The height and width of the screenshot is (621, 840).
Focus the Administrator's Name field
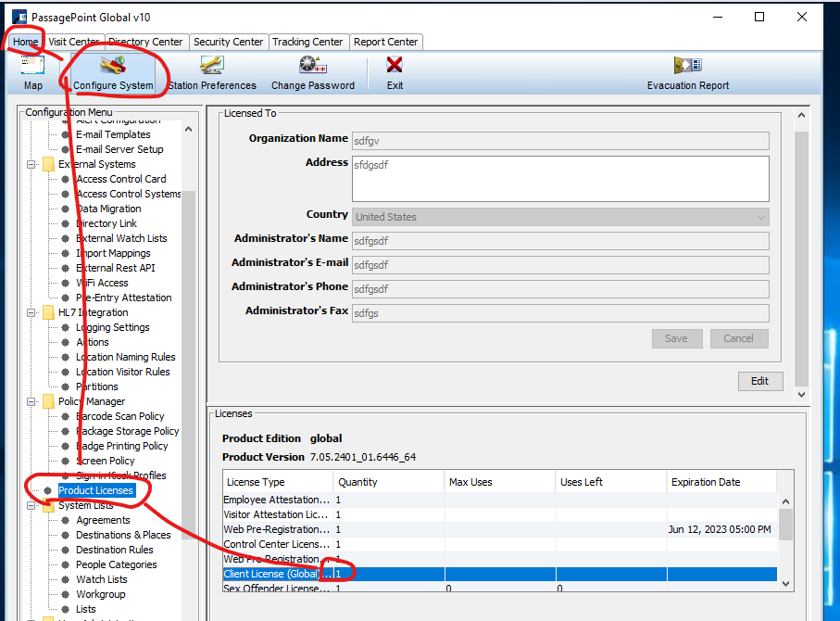[560, 241]
